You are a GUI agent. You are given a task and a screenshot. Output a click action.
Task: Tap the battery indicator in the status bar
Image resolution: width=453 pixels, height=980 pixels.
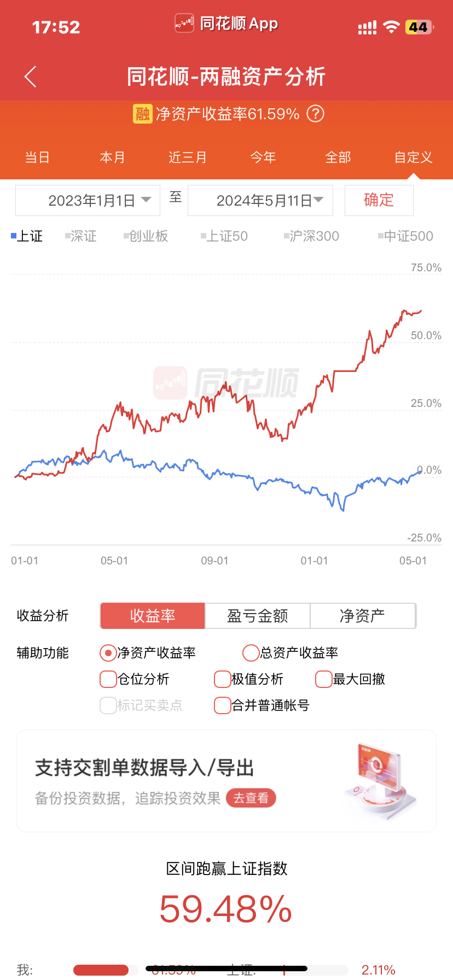tap(419, 27)
